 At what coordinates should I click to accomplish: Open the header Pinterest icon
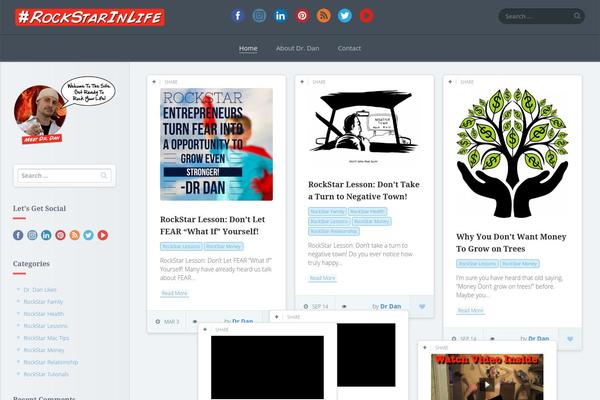pos(302,16)
